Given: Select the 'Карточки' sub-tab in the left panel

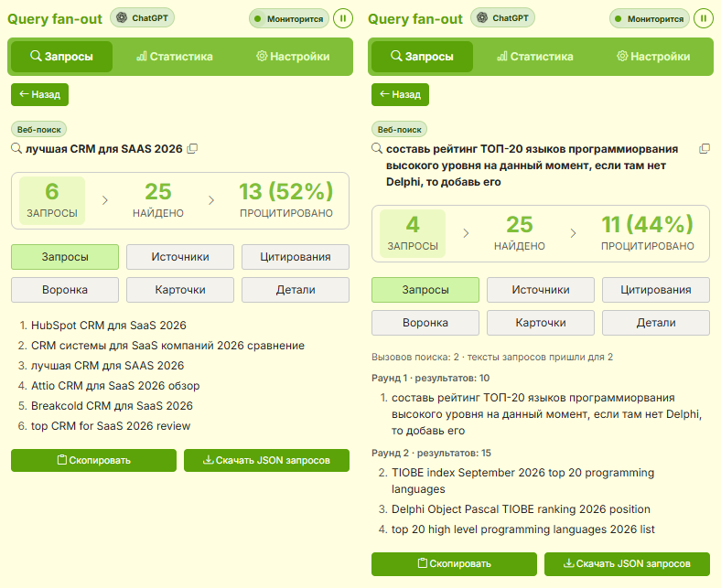Looking at the screenshot, I should 180,290.
